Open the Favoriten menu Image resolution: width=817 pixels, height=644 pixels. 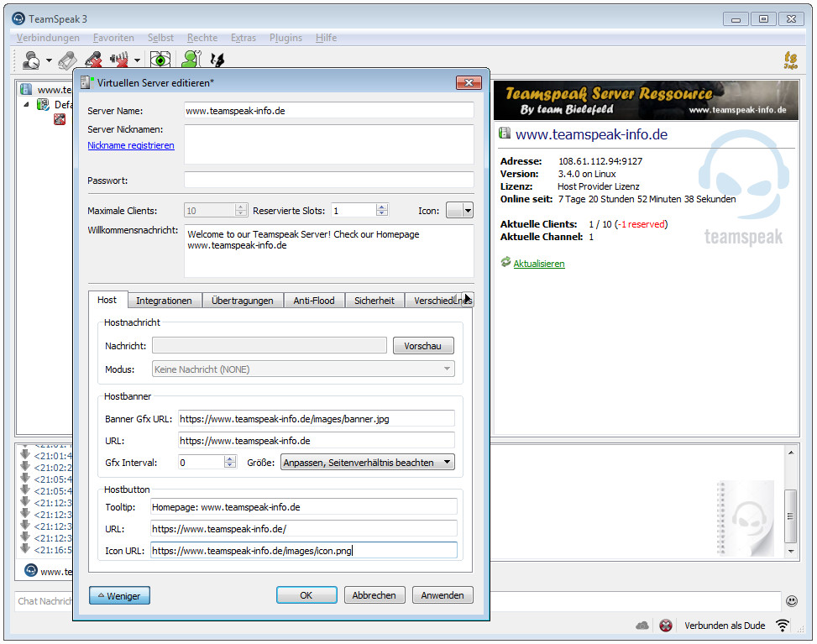113,38
